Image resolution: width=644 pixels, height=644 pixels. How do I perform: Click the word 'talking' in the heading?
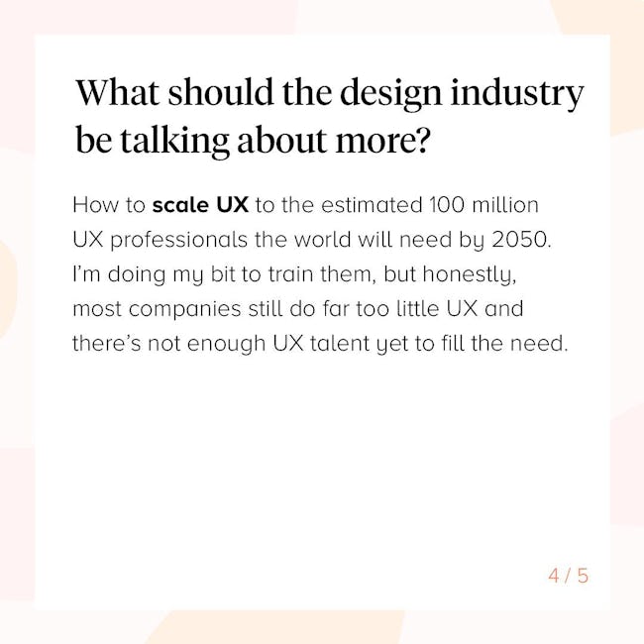pyautogui.click(x=174, y=141)
